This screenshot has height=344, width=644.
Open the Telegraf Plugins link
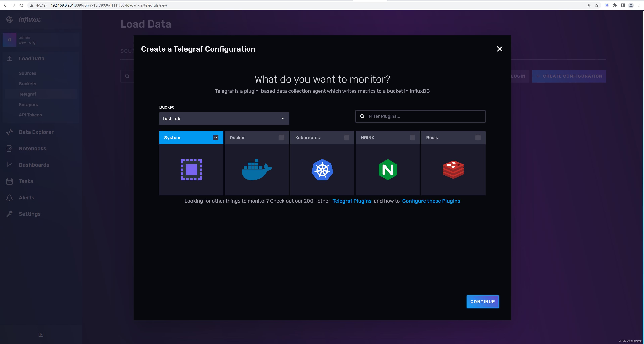pos(352,201)
